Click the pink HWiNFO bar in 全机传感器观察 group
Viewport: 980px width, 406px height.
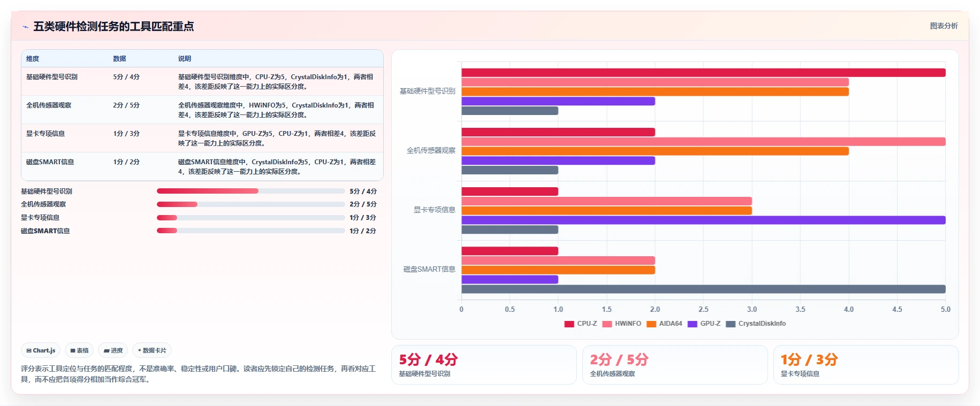(703, 142)
